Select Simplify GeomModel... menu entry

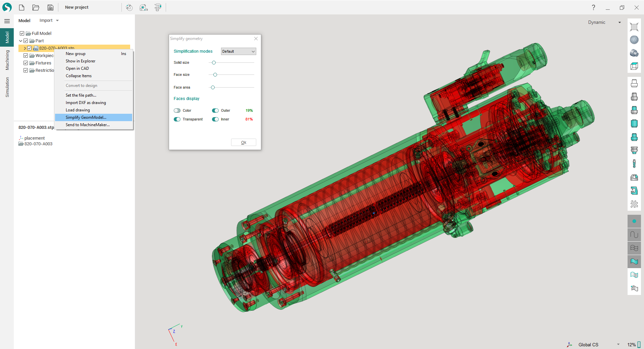click(94, 117)
